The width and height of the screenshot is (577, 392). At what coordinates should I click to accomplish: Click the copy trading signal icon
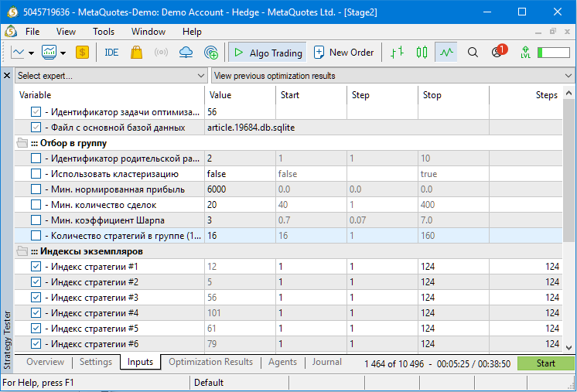tap(211, 53)
